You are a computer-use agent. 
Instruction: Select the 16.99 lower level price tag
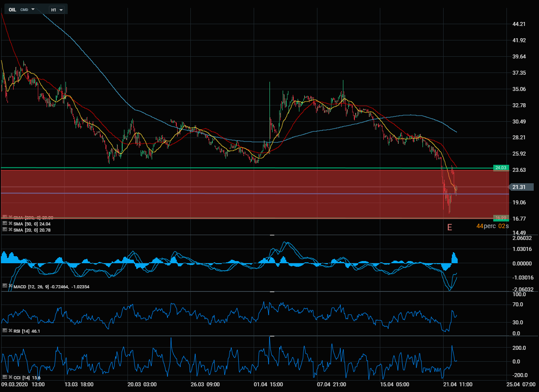(501, 218)
